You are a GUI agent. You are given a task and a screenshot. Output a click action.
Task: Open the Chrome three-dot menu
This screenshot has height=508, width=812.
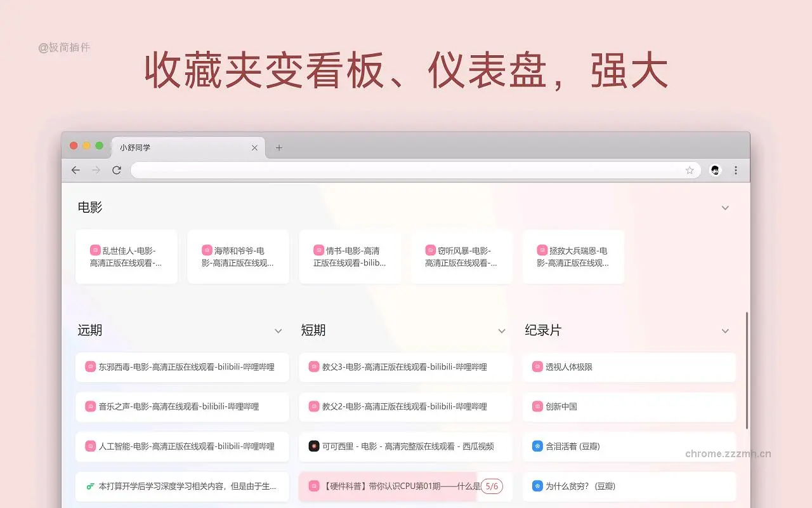point(735,170)
